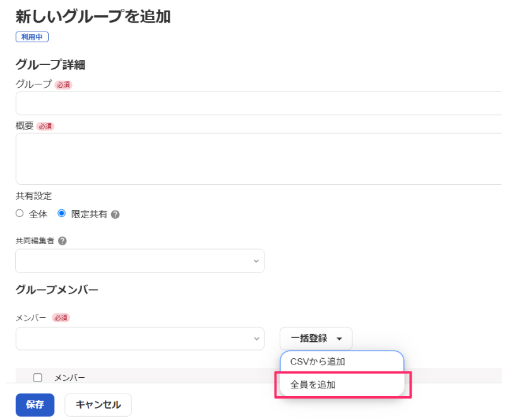The width and height of the screenshot is (524, 420).
Task: Open the 共同編集者 dropdown
Action: pos(140,260)
